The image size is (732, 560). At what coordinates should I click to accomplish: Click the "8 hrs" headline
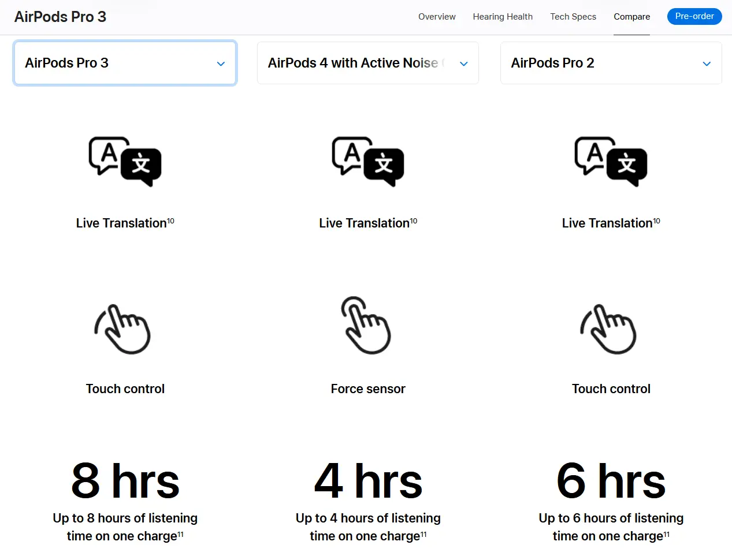point(125,480)
